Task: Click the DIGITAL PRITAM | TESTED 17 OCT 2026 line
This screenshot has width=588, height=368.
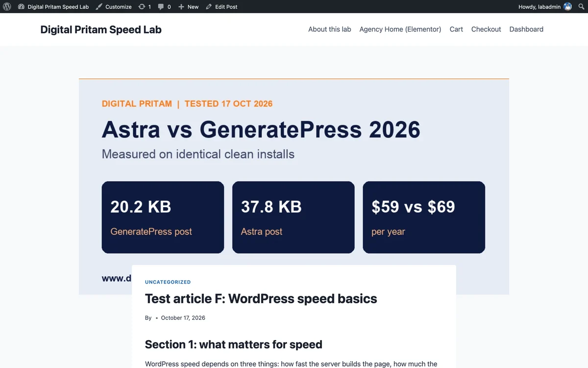Action: [187, 104]
